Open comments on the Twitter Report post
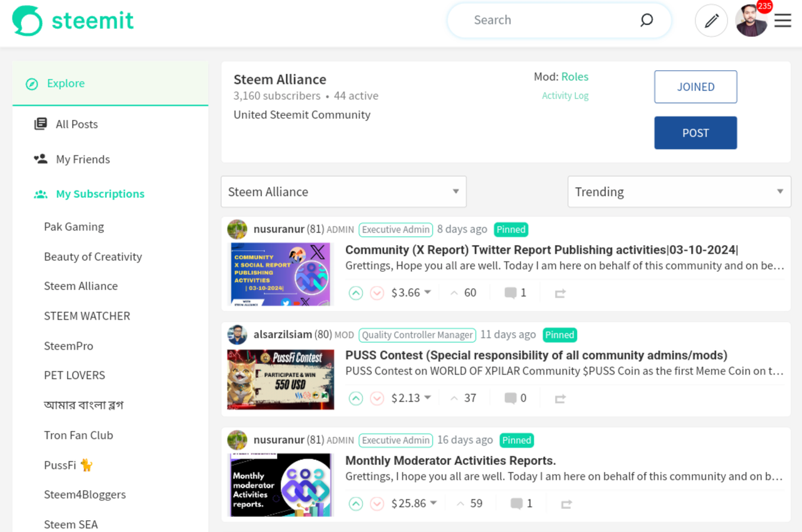This screenshot has height=532, width=802. pyautogui.click(x=515, y=293)
